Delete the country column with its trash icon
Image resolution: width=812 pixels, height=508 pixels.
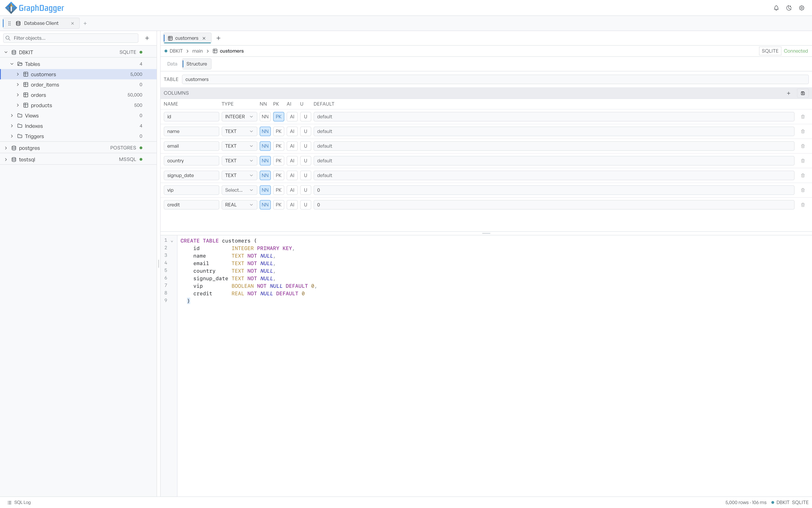(x=803, y=161)
